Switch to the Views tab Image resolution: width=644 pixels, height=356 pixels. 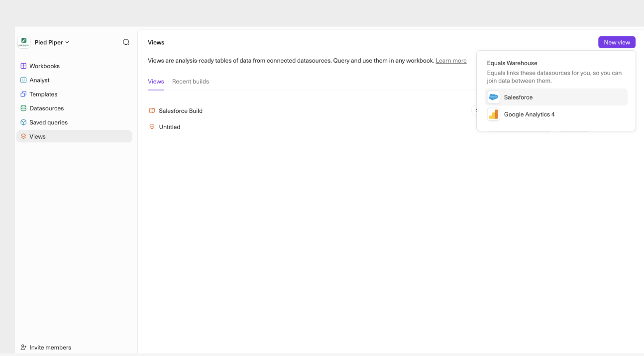[156, 82]
